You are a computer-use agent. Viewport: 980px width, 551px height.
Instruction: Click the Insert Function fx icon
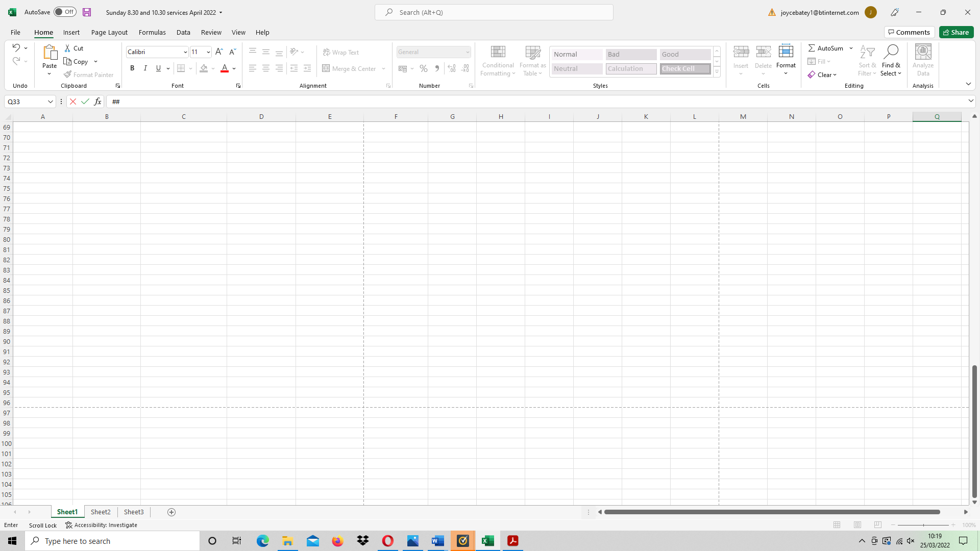tap(97, 102)
